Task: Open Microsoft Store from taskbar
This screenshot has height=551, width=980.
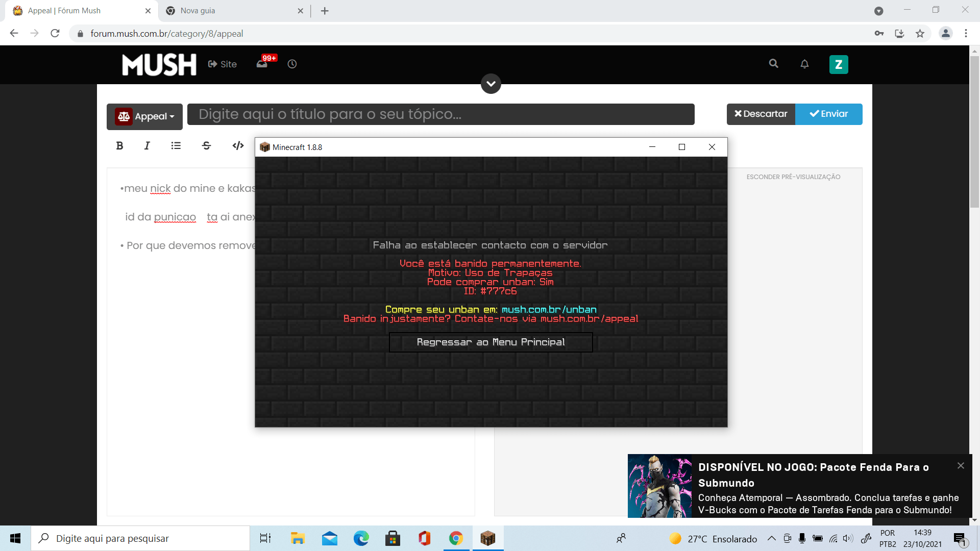Action: coord(393,539)
